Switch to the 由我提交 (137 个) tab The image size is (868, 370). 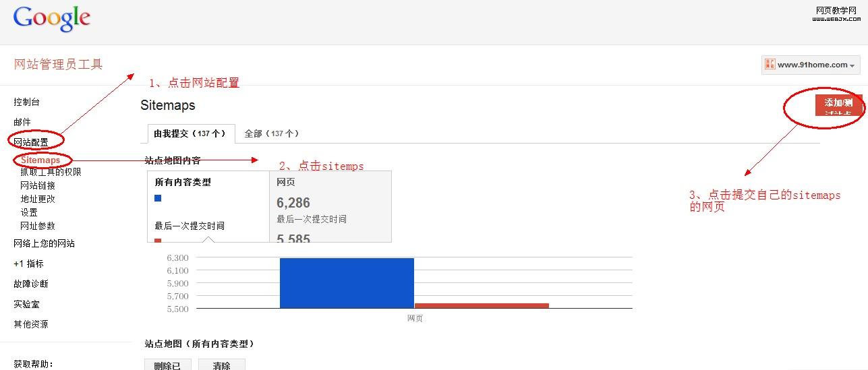click(190, 133)
